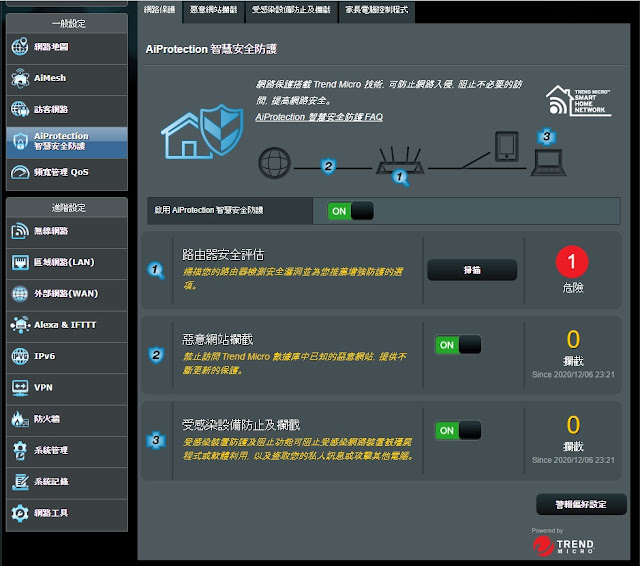The width and height of the screenshot is (640, 566).
Task: Open the VPN monitor icon
Action: [20, 387]
